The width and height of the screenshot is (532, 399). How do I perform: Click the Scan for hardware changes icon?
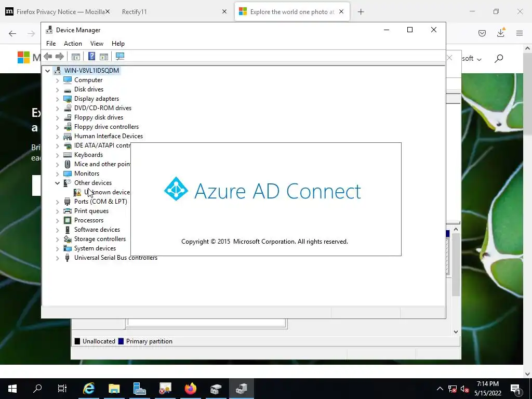click(120, 56)
